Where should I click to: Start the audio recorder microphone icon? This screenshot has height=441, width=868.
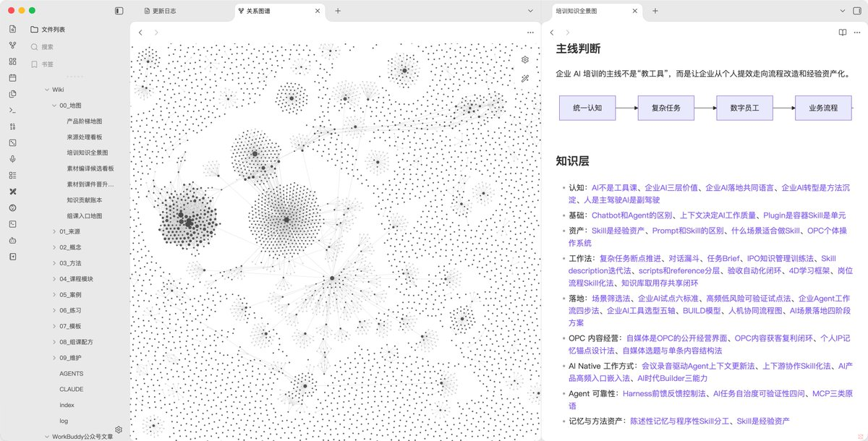pos(12,159)
